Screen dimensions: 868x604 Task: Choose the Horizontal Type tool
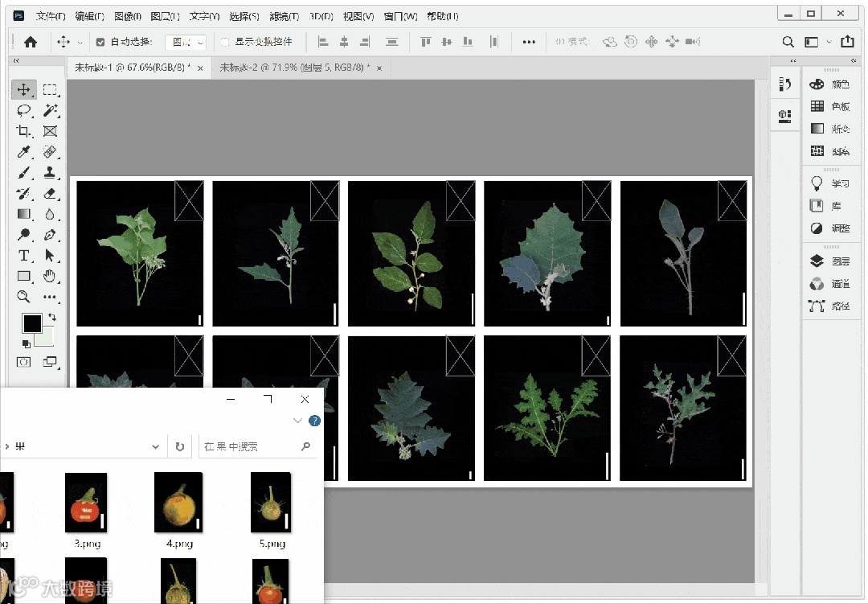tap(24, 256)
